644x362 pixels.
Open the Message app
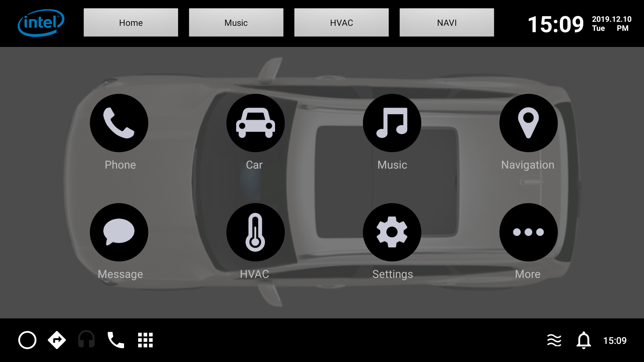pyautogui.click(x=119, y=232)
